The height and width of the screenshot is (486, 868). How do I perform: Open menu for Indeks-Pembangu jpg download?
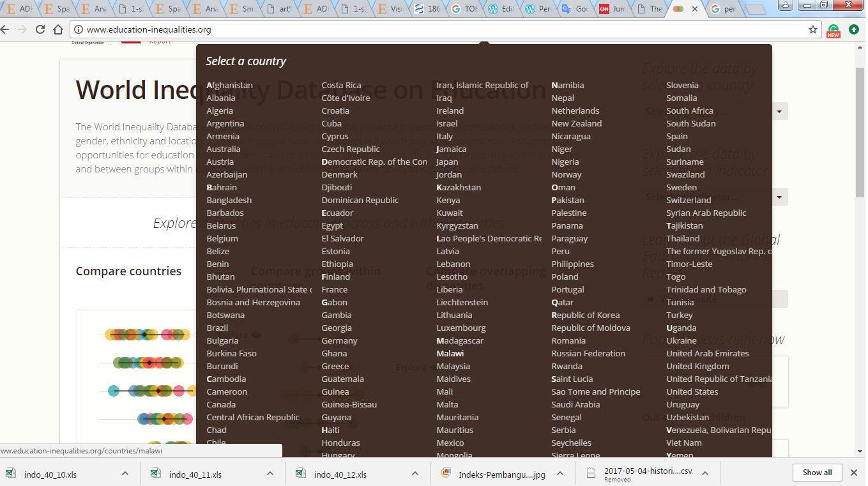coord(560,473)
